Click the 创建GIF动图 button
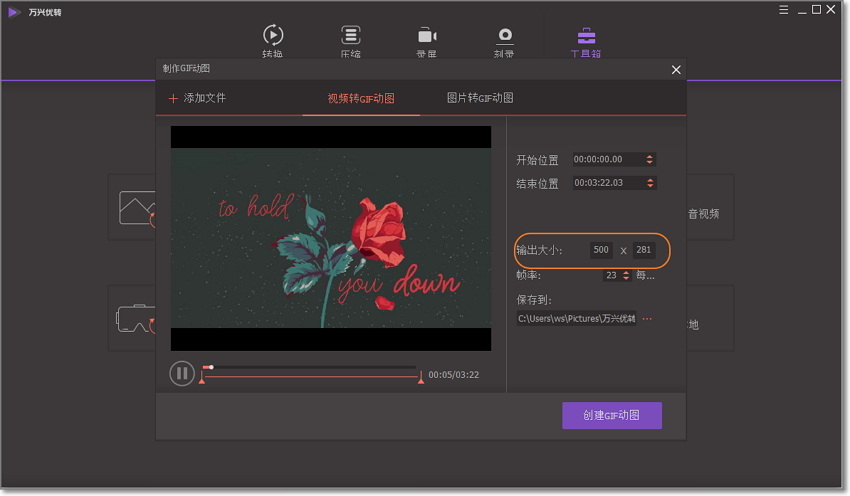This screenshot has width=850, height=496. pos(611,415)
